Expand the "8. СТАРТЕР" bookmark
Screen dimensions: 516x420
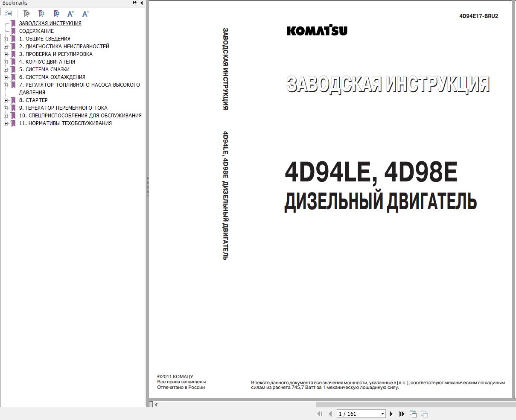tap(5, 100)
